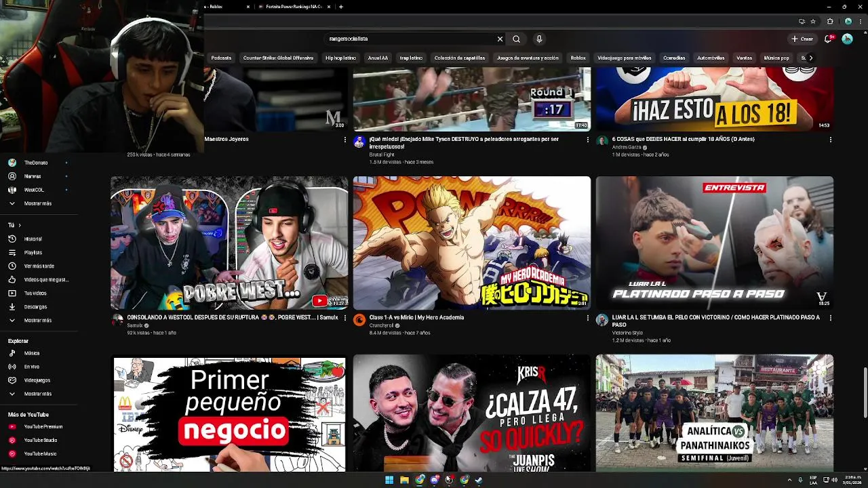Bookmark this page with star icon

coord(813,21)
